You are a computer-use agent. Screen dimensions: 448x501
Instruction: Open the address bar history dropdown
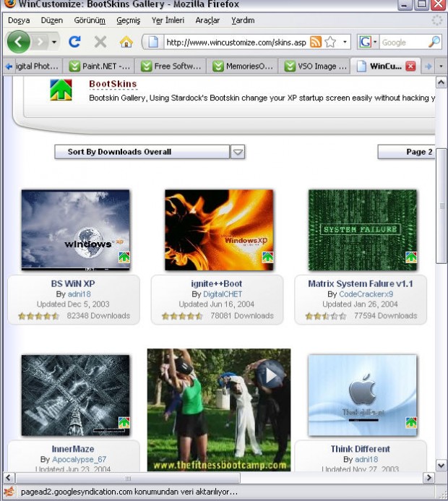[x=345, y=42]
